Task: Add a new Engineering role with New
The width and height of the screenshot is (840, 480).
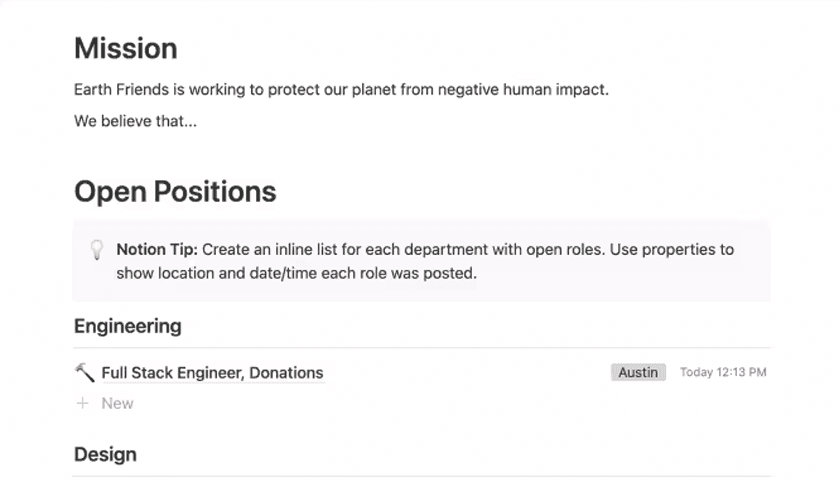Action: (117, 404)
